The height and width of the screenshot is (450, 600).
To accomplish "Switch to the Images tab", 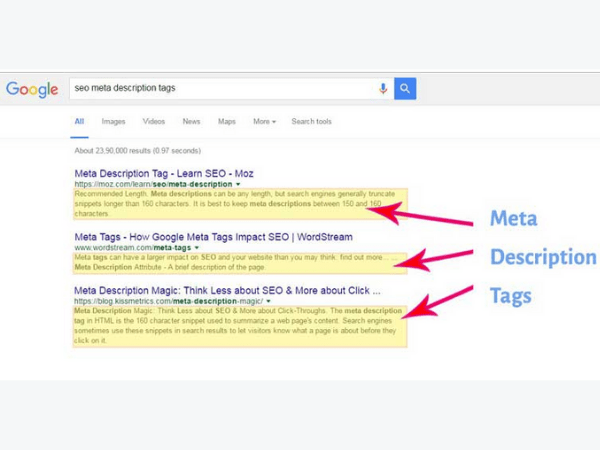I will click(113, 122).
